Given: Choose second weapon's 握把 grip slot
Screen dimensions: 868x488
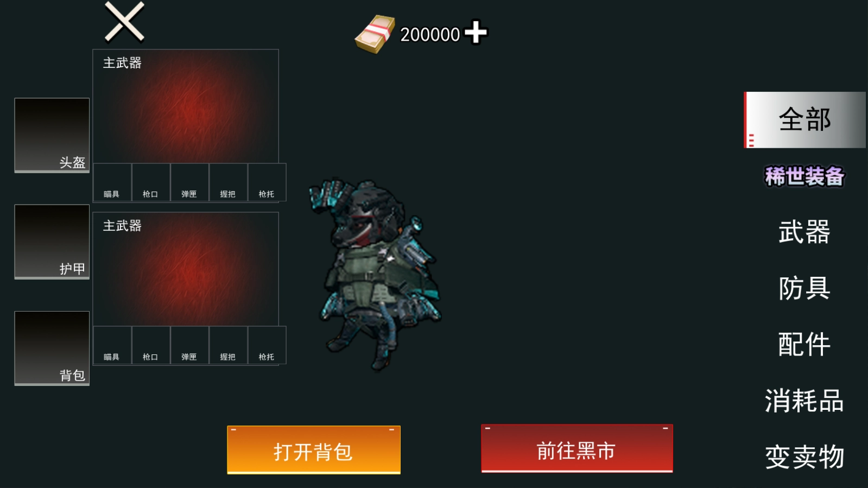Looking at the screenshot, I should (x=228, y=345).
